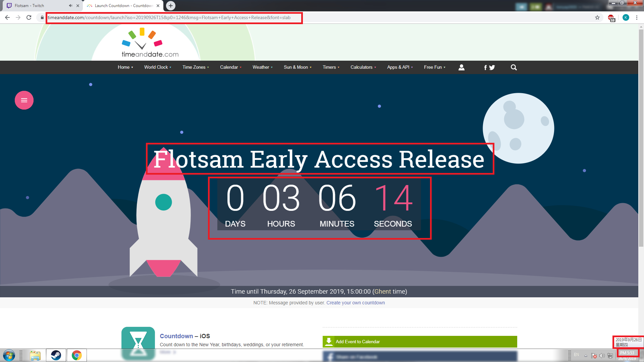The width and height of the screenshot is (644, 362).
Task: Close the Launch Countdown tab
Action: pos(158,5)
